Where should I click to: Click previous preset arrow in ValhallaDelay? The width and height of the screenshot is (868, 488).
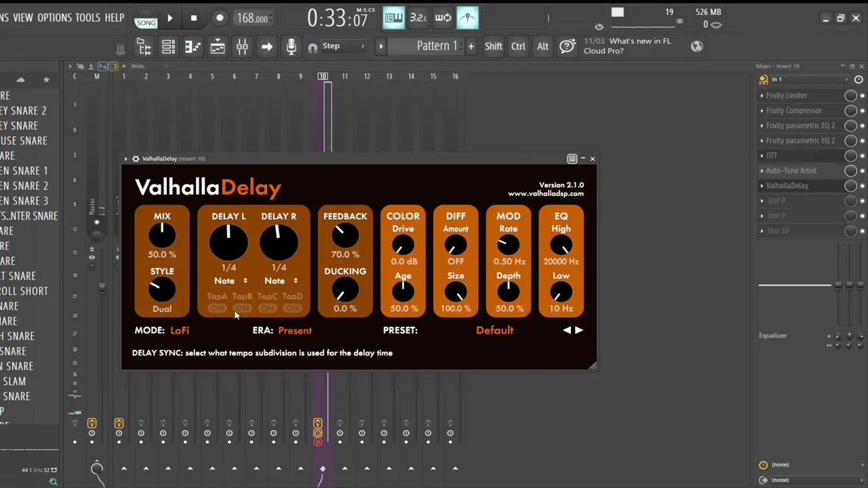(567, 330)
